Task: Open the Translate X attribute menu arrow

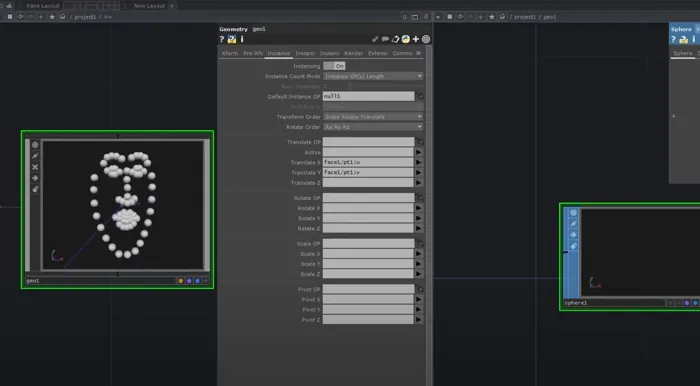Action: click(419, 162)
